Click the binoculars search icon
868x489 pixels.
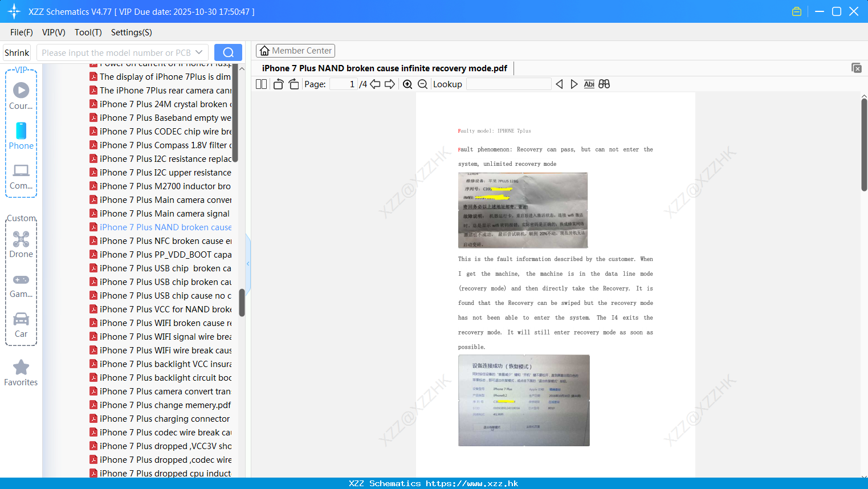pos(604,84)
